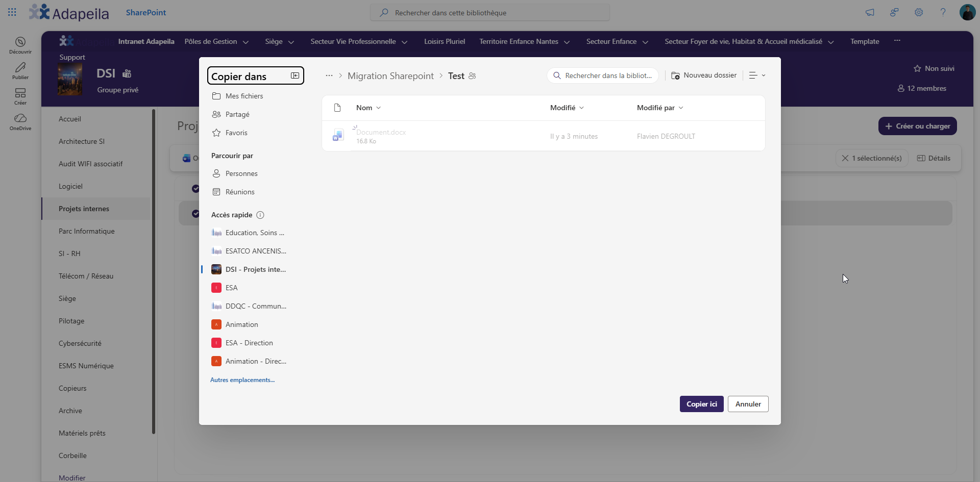Open the Autres emplacements link
This screenshot has width=980, height=482.
click(x=242, y=380)
